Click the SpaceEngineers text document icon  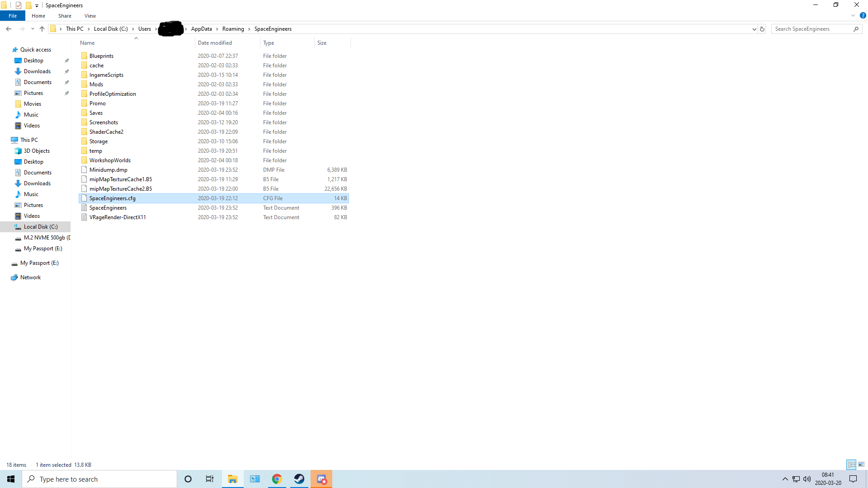click(84, 208)
